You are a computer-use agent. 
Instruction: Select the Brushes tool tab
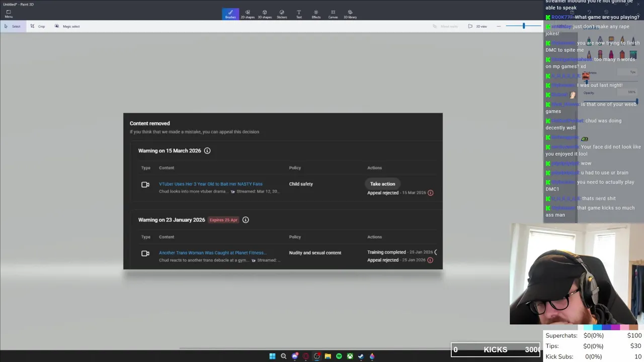230,14
